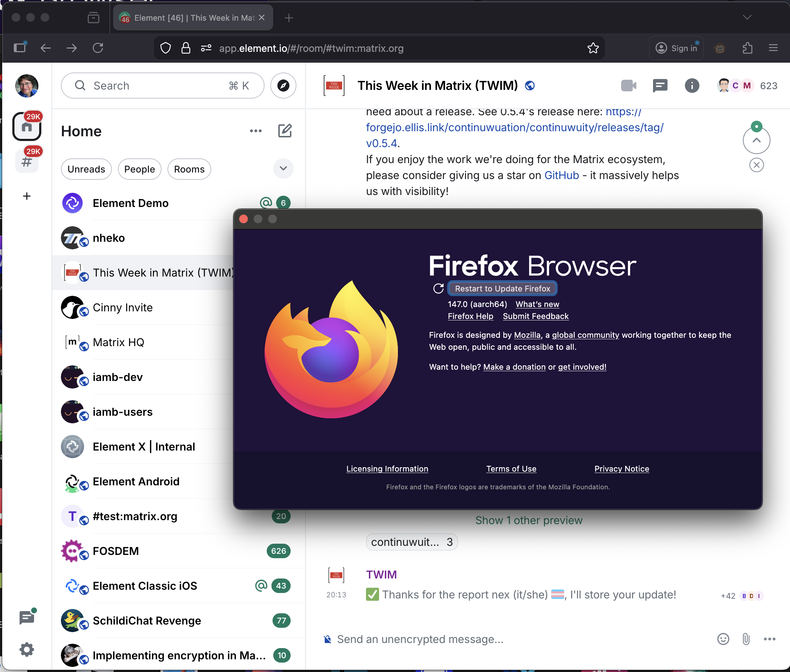Open the Firefox hamburger menu
Image resolution: width=790 pixels, height=672 pixels.
point(773,48)
